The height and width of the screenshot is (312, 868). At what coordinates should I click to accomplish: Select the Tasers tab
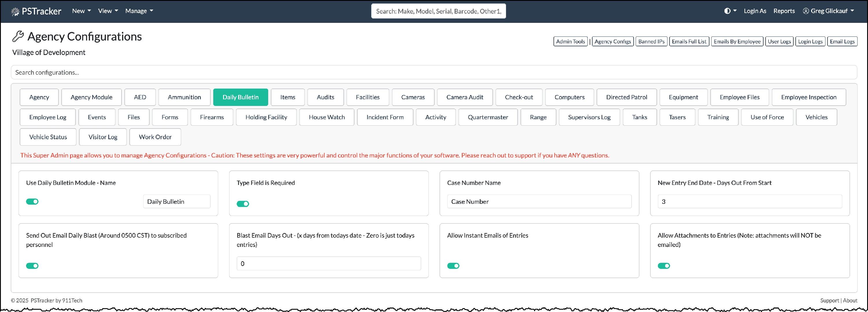(677, 117)
